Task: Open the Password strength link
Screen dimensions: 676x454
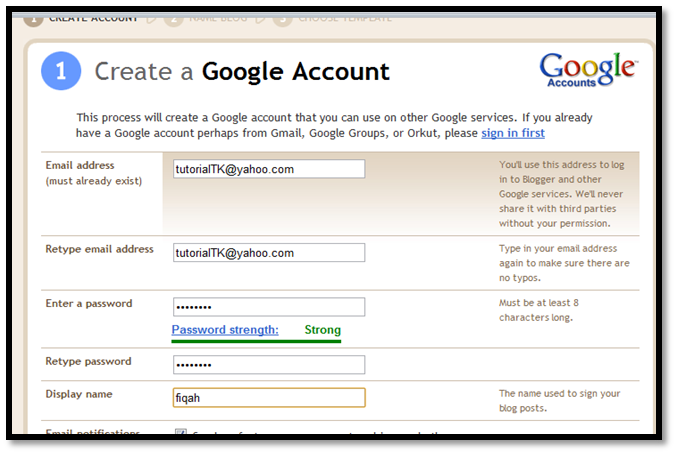Action: tap(225, 330)
